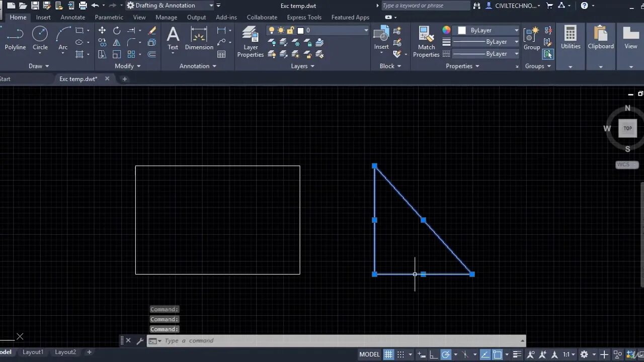Screen dimensions: 644x362
Task: Click the layer 0 white color swatch
Action: pyautogui.click(x=300, y=30)
